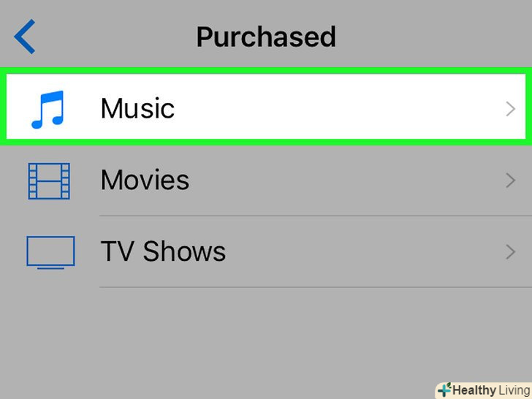Click the Purchased page title
Image resolution: width=532 pixels, height=399 pixels.
pyautogui.click(x=266, y=37)
